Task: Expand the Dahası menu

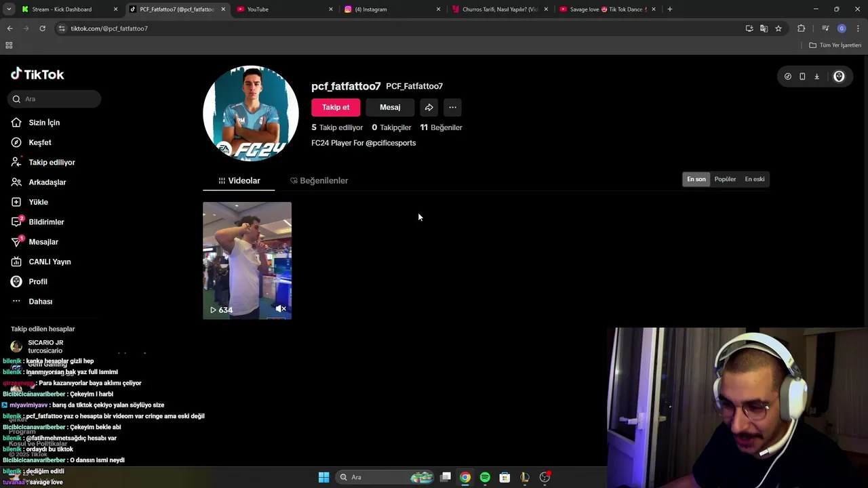Action: 40,302
